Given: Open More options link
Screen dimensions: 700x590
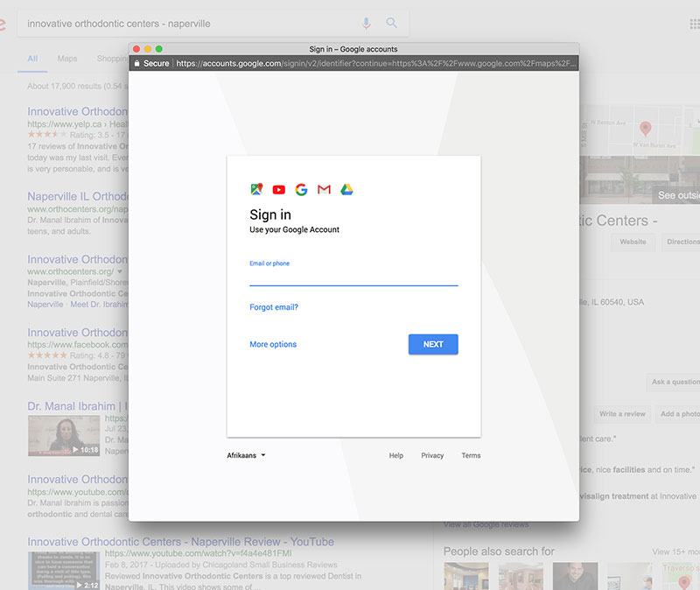Looking at the screenshot, I should [x=273, y=344].
